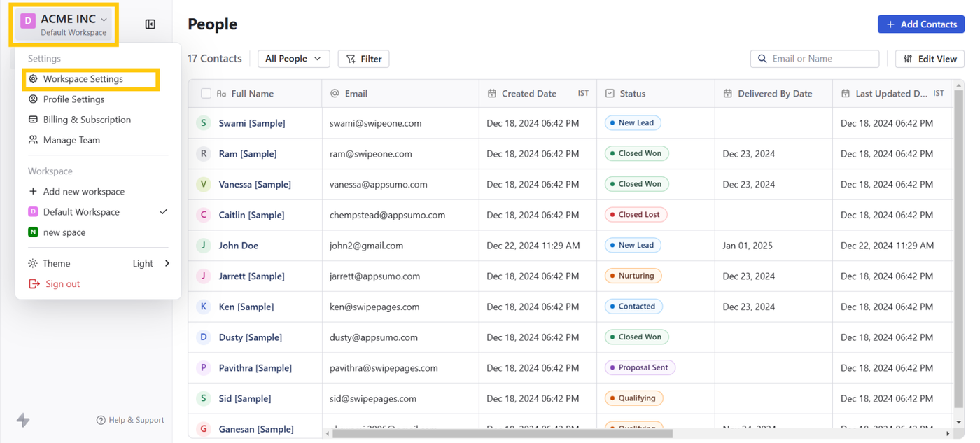Viewport: 980px width, 443px height.
Task: Click the Sign out arrow icon
Action: point(34,283)
